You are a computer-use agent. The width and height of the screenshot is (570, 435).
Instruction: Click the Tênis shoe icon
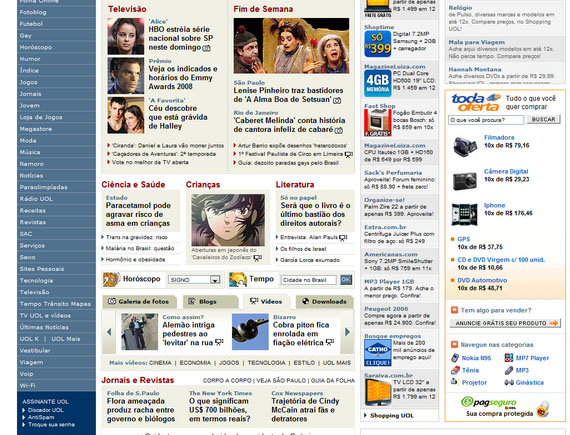(455, 370)
